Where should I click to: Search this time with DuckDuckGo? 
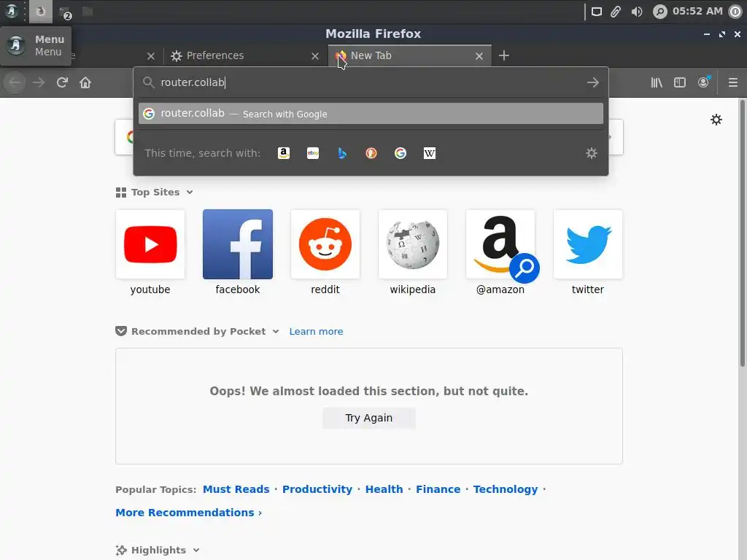click(x=371, y=153)
